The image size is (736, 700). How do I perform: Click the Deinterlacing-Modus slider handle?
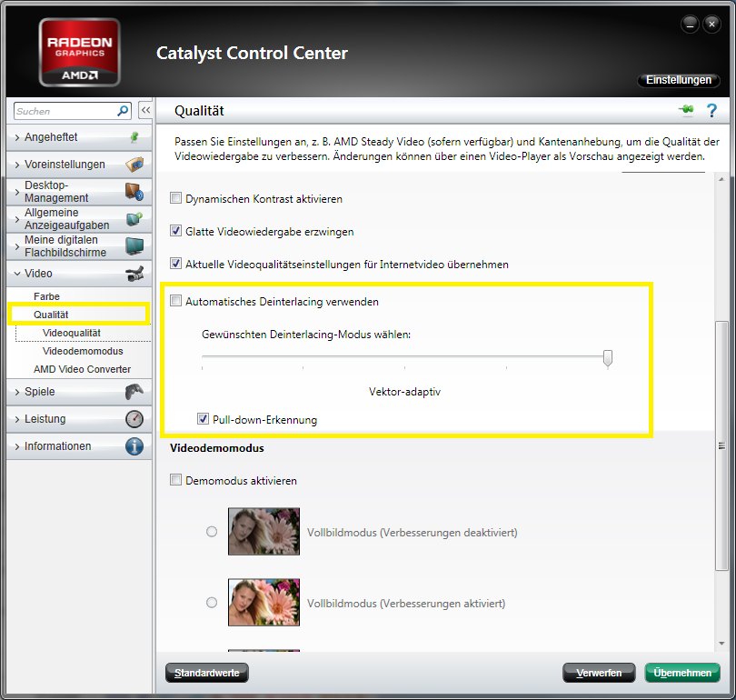click(x=608, y=358)
